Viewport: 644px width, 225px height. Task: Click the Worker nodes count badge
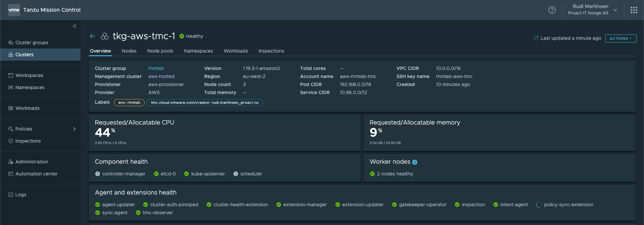[415, 162]
